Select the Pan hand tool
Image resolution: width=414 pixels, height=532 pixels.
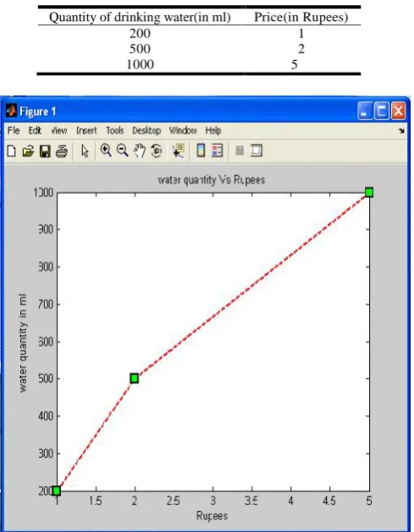pos(139,151)
